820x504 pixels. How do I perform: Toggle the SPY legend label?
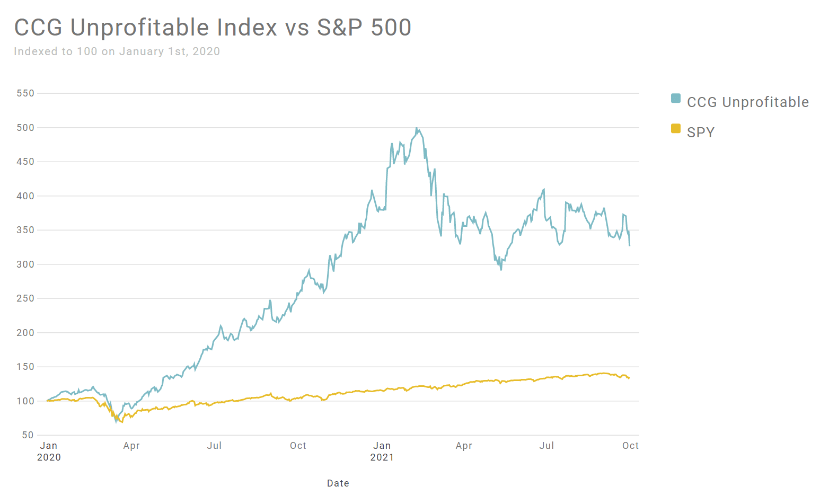tap(700, 132)
